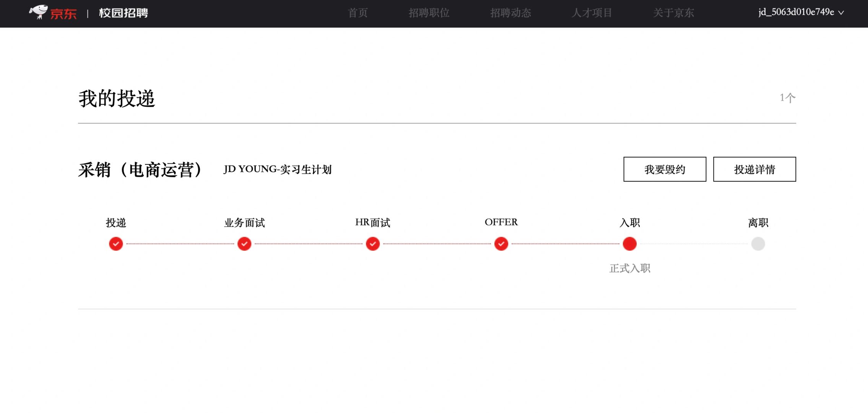This screenshot has height=413, width=868.
Task: Click the 1个 count text
Action: (788, 98)
